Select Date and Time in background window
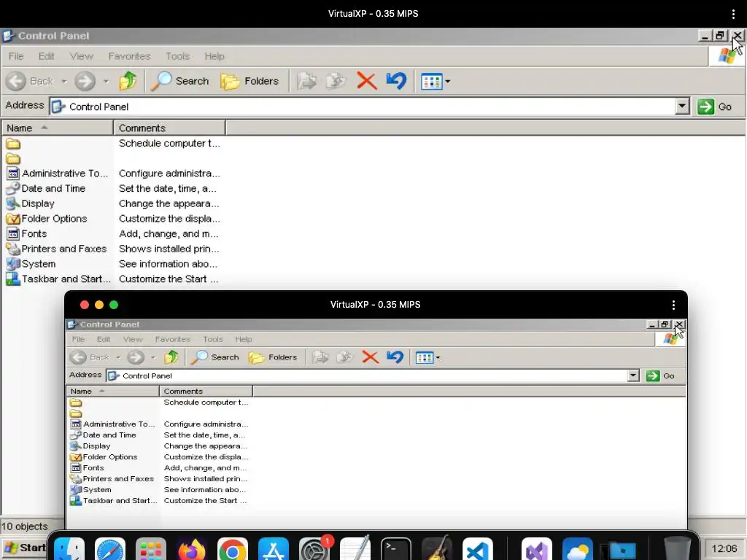Viewport: 747px width, 560px height. (46, 189)
